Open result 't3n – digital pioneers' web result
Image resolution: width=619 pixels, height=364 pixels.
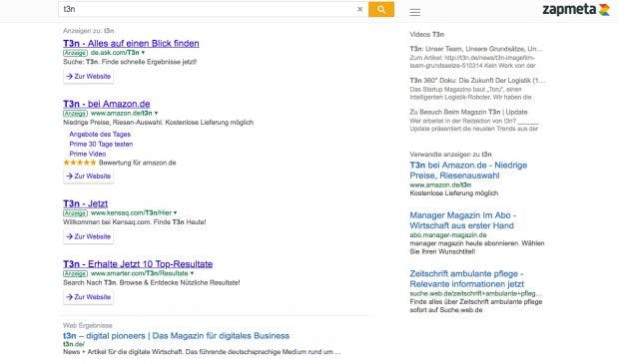(176, 336)
